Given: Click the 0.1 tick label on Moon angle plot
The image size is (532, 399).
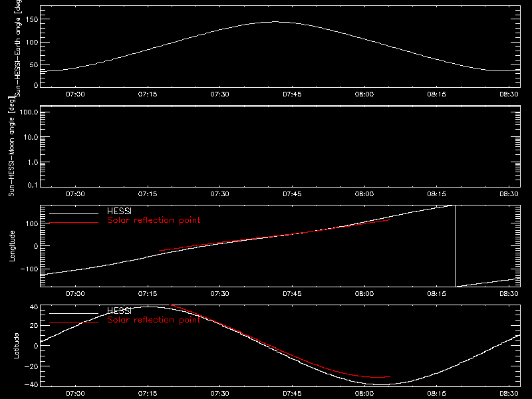Looking at the screenshot, I should [33, 186].
